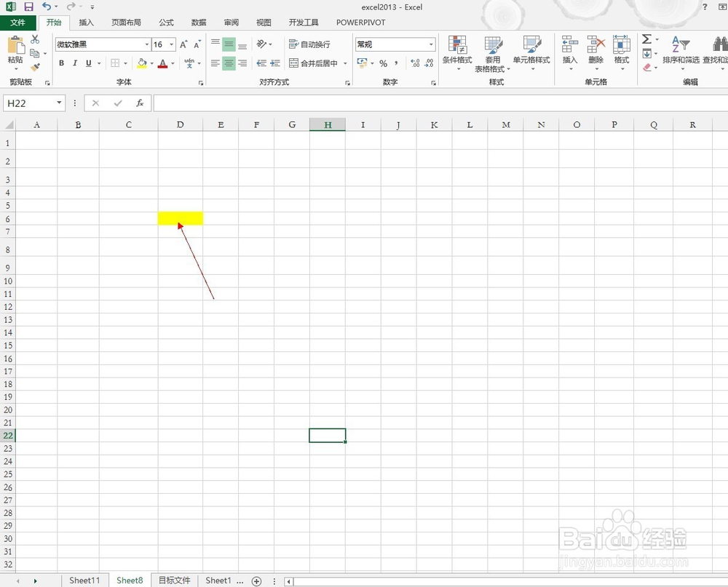This screenshot has height=587, width=728.
Task: Open Format as Table (套用表格格式)
Action: click(x=493, y=55)
